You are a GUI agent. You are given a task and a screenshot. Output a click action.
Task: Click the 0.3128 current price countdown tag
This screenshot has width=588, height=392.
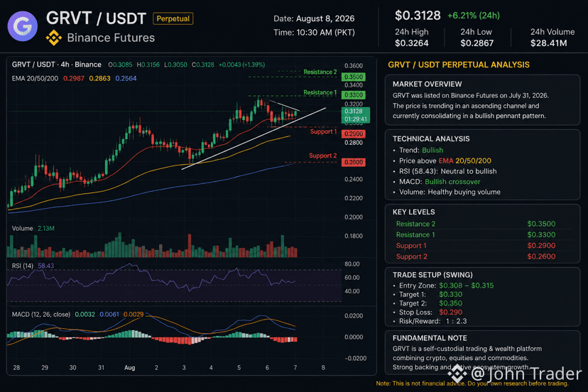click(x=356, y=115)
